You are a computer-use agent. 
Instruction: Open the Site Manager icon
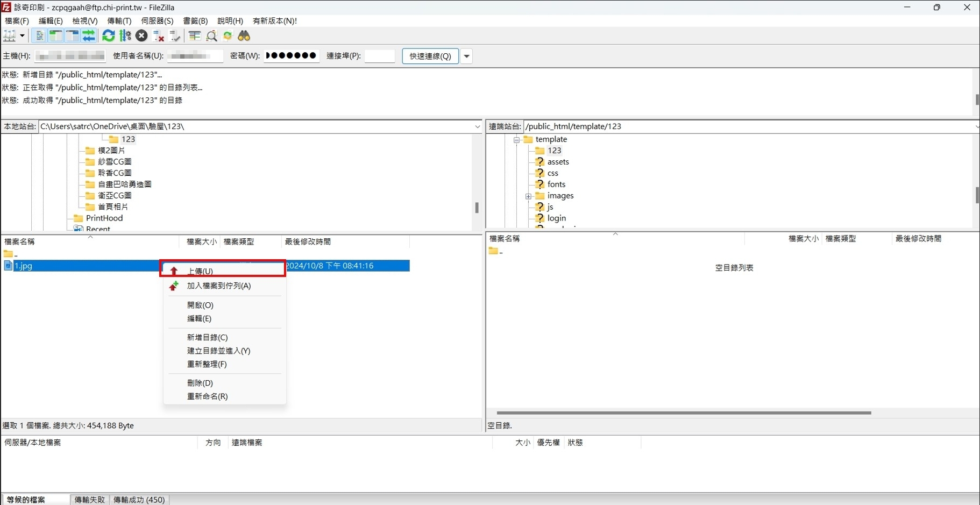pos(10,36)
